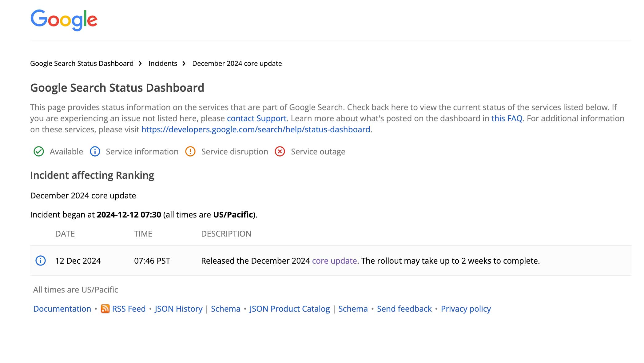
Task: Open the JSON Product Catalog link
Action: tap(290, 309)
